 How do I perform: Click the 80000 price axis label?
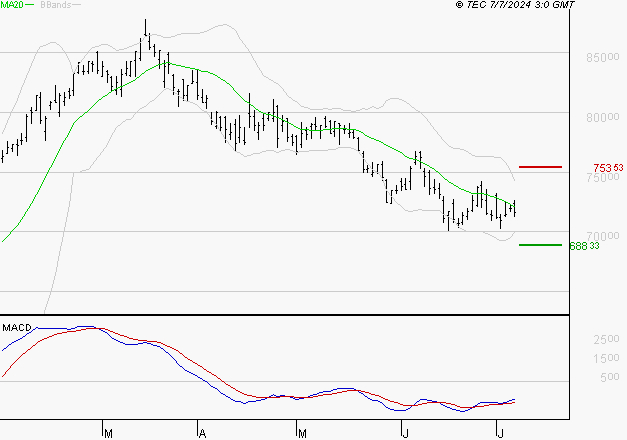coord(603,118)
